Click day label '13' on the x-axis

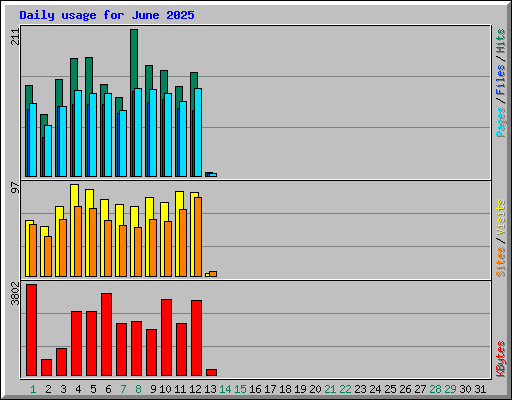pos(210,389)
